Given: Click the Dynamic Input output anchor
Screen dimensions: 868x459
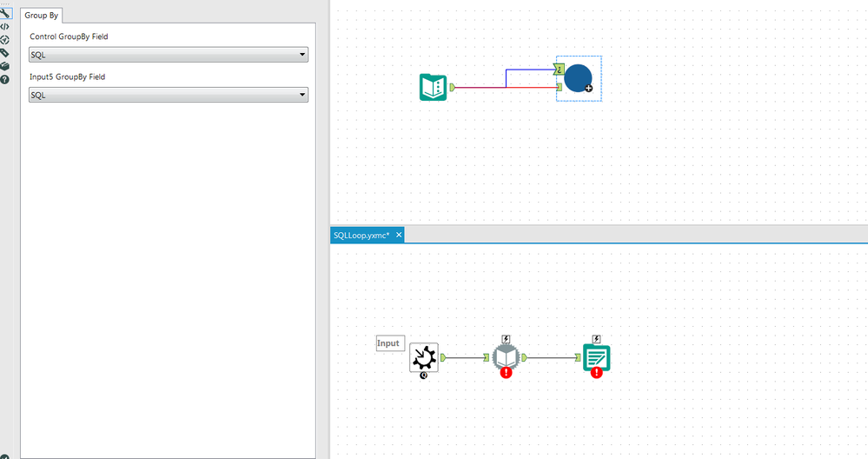Looking at the screenshot, I should pyautogui.click(x=525, y=357).
